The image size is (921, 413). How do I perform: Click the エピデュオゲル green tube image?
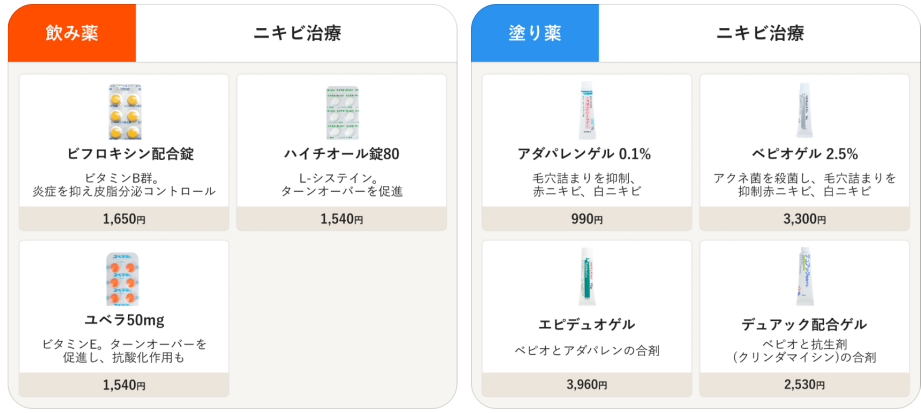coord(585,277)
